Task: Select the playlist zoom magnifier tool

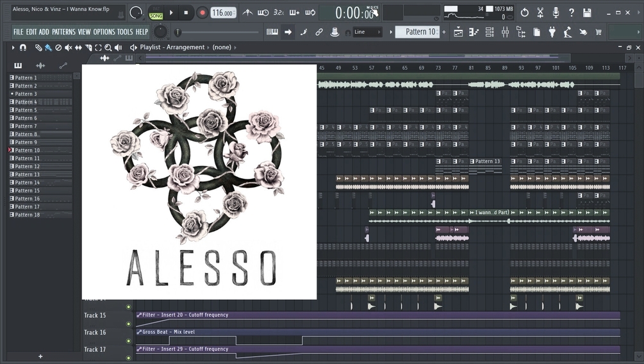Action: pyautogui.click(x=108, y=47)
